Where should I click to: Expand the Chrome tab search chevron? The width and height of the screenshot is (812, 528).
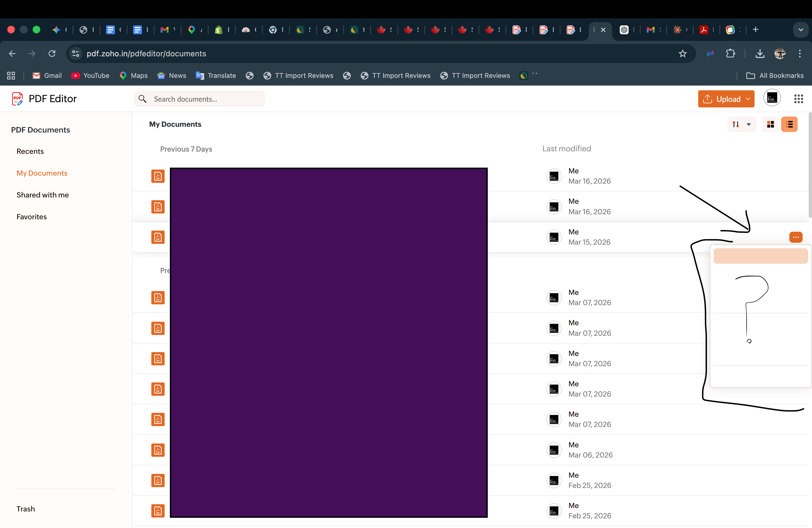click(x=801, y=30)
